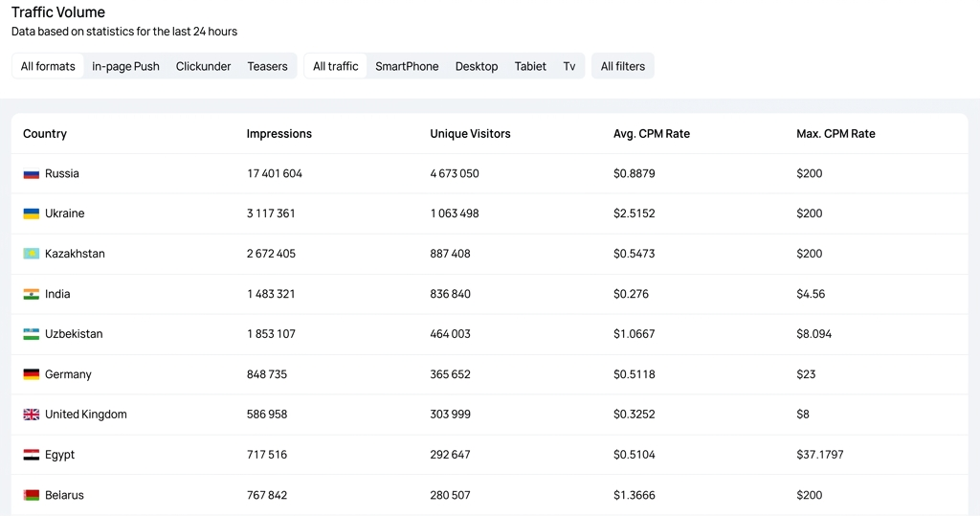
Task: Click Uzbekistan max CPM $8.094
Action: click(813, 334)
